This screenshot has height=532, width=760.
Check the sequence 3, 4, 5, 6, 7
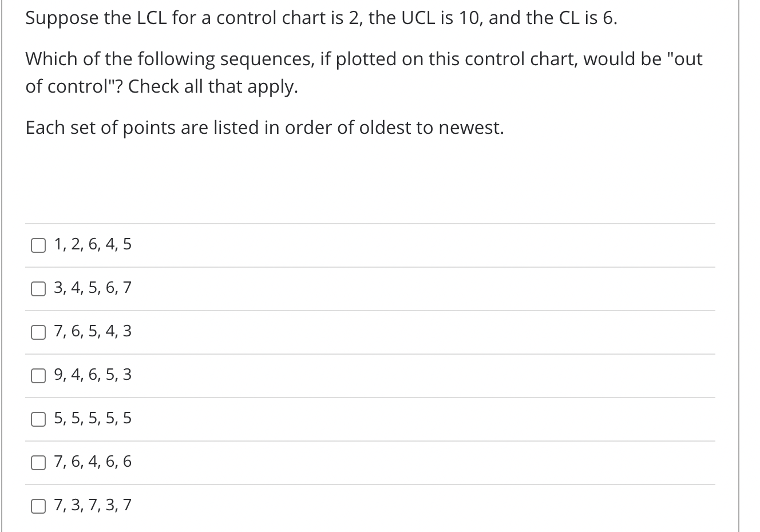tap(38, 288)
